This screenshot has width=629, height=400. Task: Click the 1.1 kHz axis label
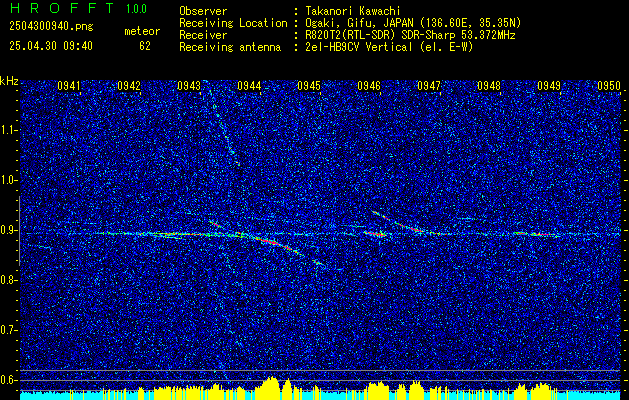point(7,130)
